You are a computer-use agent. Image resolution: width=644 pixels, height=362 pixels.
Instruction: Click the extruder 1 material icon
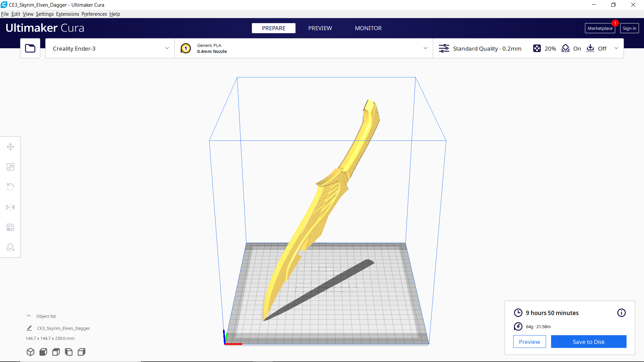tap(186, 48)
